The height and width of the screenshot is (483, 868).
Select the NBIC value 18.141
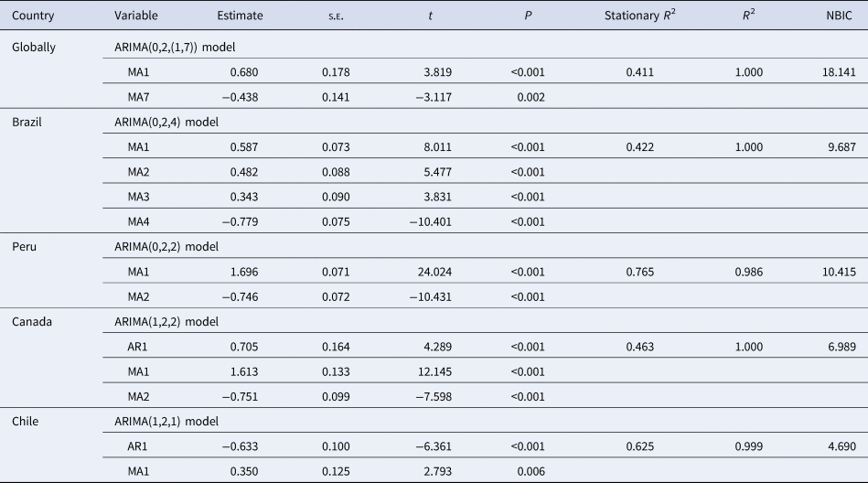coord(837,71)
